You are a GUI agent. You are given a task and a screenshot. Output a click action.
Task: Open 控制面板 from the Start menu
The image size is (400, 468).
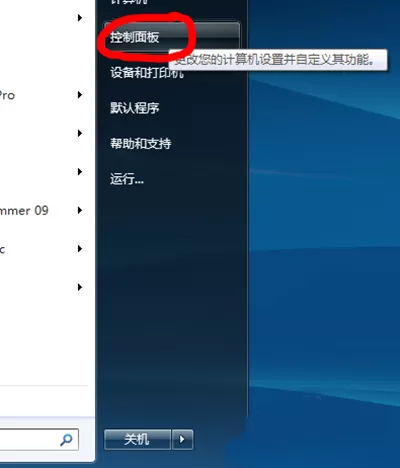[x=172, y=37]
